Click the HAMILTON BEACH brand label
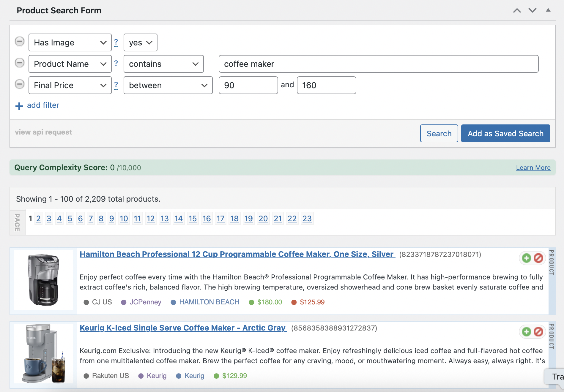Viewport: 564px width, 392px height. pyautogui.click(x=209, y=302)
